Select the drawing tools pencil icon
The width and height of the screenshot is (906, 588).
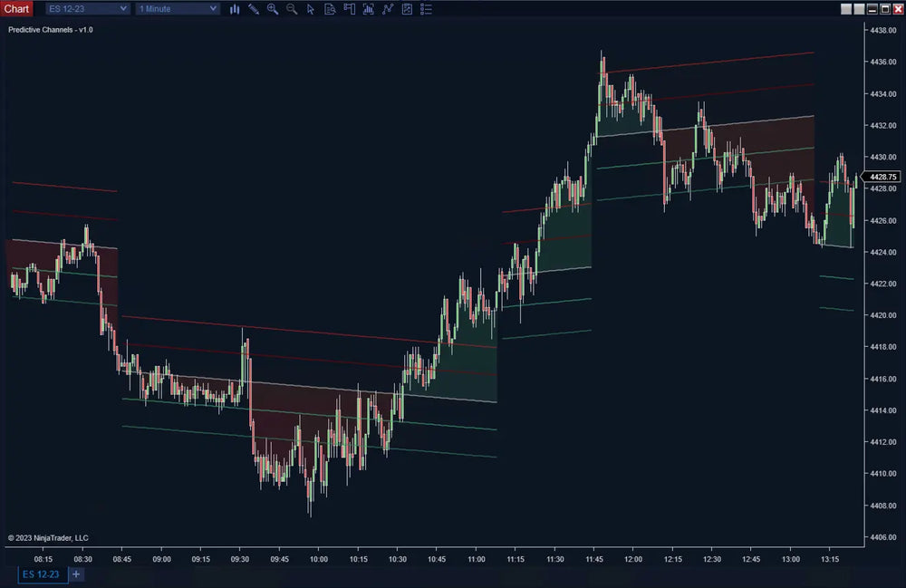click(254, 9)
